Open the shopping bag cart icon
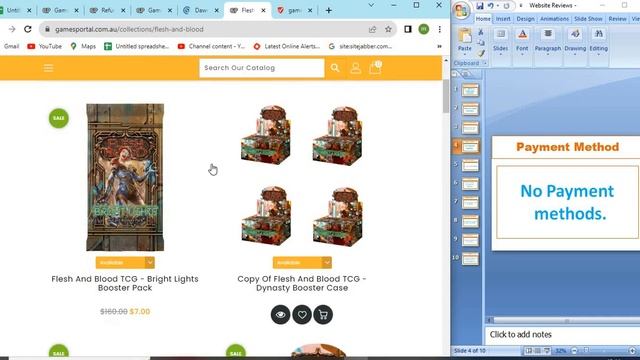The height and width of the screenshot is (360, 640). [x=375, y=67]
